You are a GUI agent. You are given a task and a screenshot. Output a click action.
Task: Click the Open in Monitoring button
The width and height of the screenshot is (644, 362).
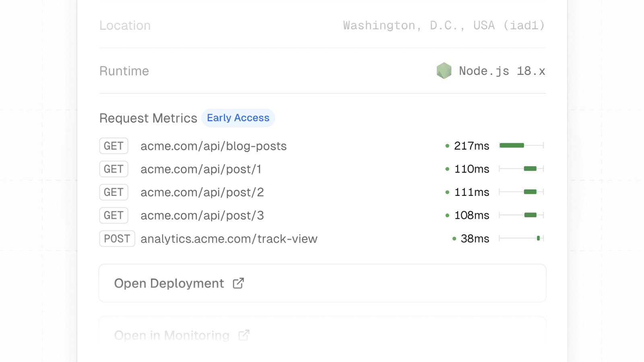322,335
